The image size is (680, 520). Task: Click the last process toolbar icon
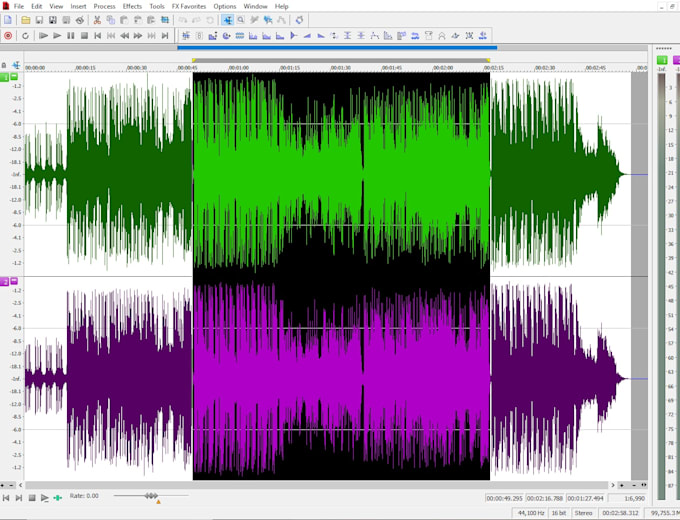482,36
